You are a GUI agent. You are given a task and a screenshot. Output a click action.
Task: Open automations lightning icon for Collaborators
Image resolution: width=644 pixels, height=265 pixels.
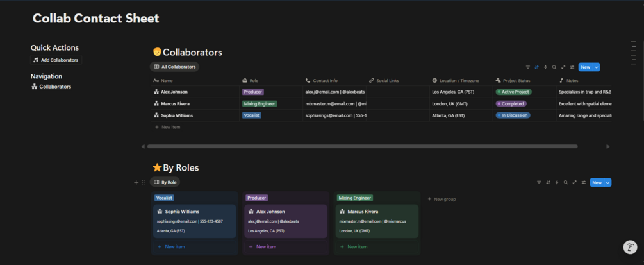[545, 67]
